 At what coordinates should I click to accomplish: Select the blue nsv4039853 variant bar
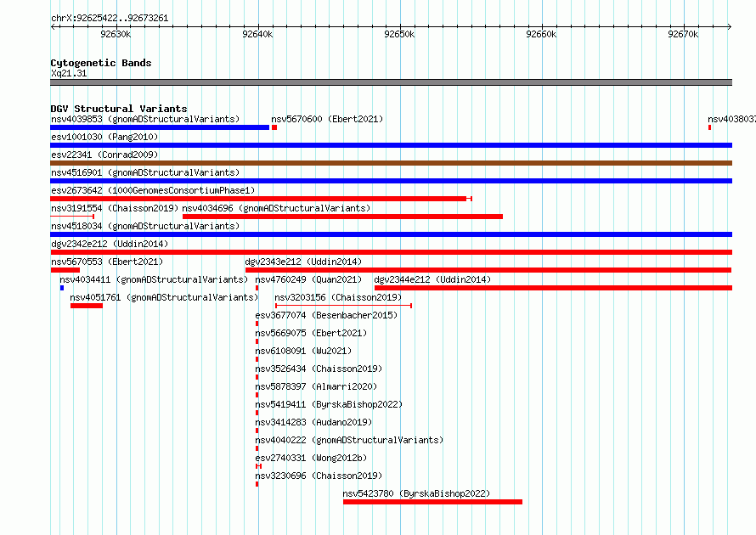(160, 127)
